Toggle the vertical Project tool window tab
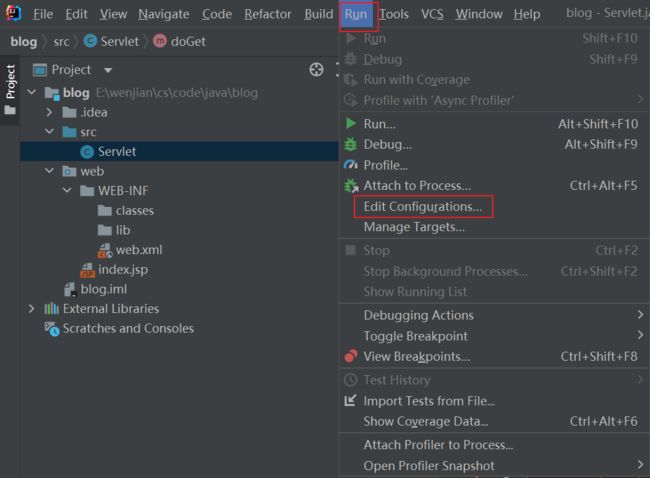 (10, 90)
